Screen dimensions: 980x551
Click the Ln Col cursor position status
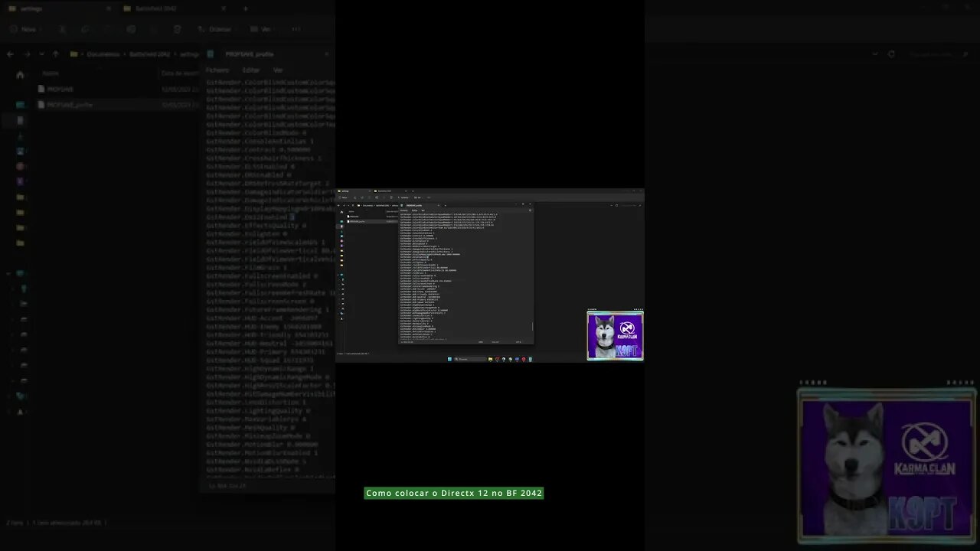click(227, 485)
